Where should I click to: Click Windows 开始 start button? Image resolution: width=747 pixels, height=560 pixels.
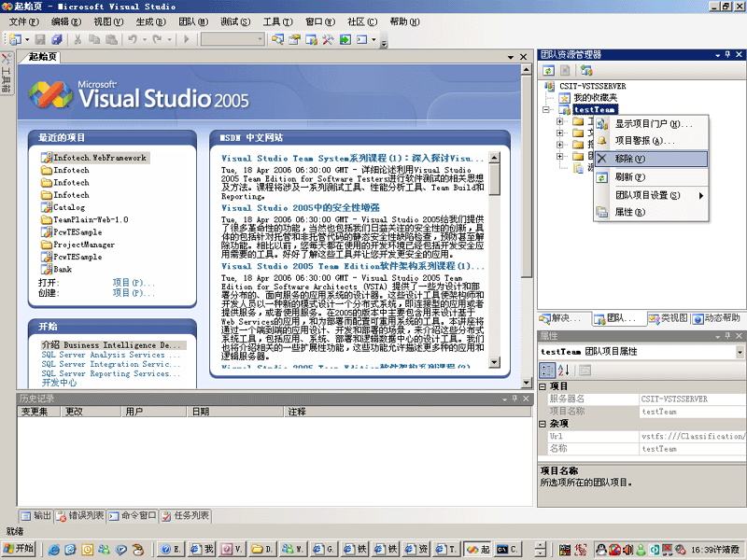[x=19, y=549]
